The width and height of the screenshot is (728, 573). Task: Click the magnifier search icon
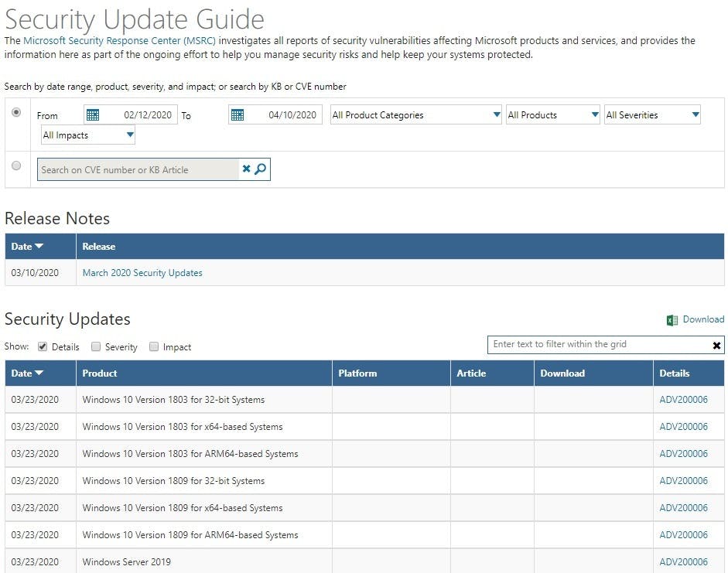pos(261,169)
